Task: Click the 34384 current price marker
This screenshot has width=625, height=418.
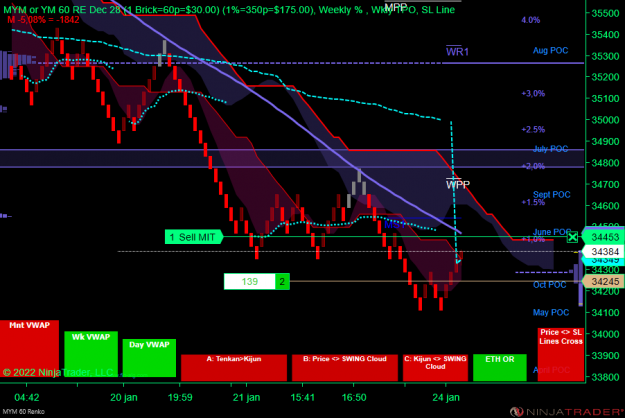Action: pyautogui.click(x=604, y=252)
